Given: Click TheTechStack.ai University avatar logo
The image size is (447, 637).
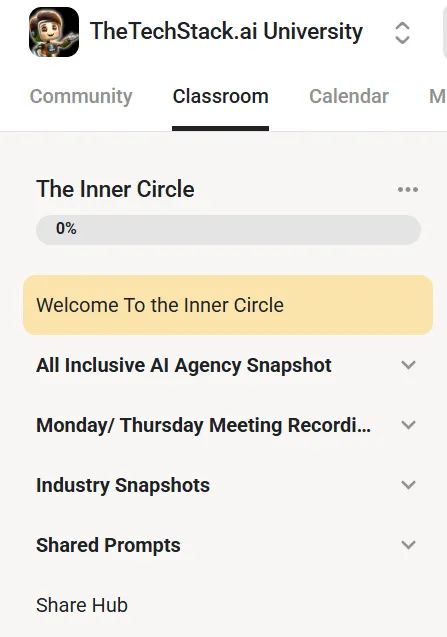Looking at the screenshot, I should 54,32.
